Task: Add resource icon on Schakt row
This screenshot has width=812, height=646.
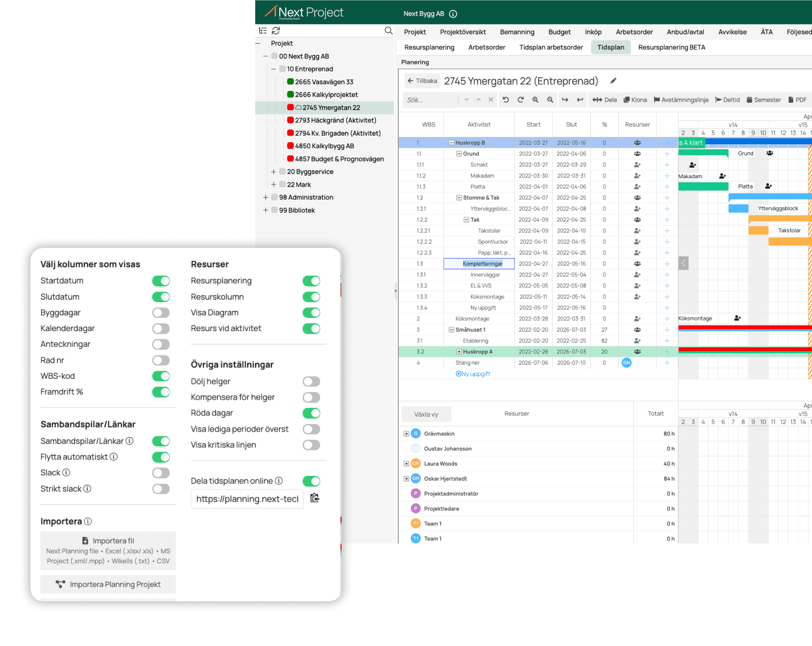Action: 637,165
